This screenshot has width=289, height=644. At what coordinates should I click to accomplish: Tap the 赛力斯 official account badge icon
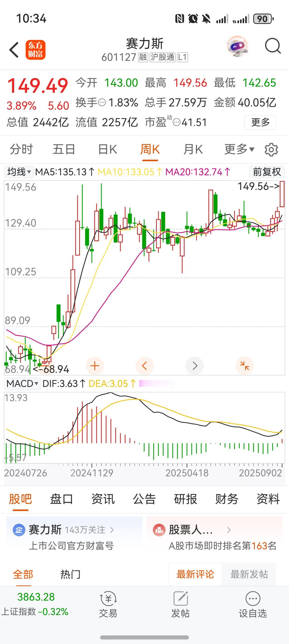[x=19, y=530]
